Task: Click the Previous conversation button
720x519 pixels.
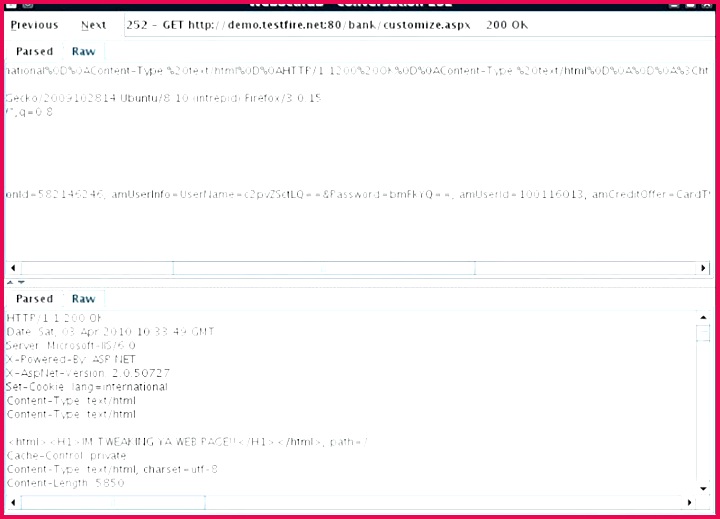Action: click(34, 25)
